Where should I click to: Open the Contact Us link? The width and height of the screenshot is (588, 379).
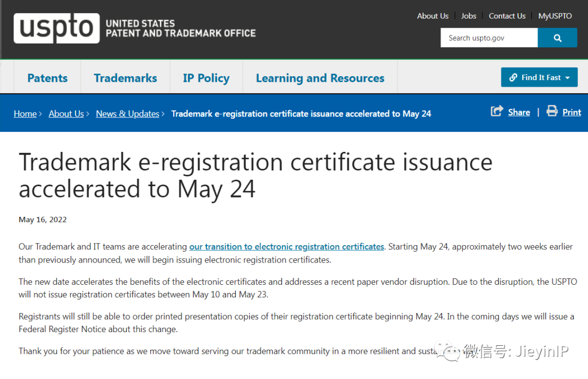[507, 16]
